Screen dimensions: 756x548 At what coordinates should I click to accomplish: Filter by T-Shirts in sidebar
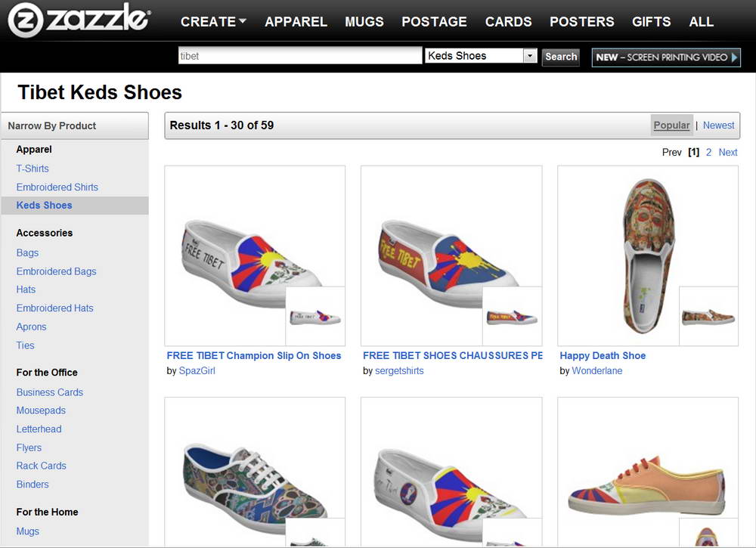click(x=33, y=169)
